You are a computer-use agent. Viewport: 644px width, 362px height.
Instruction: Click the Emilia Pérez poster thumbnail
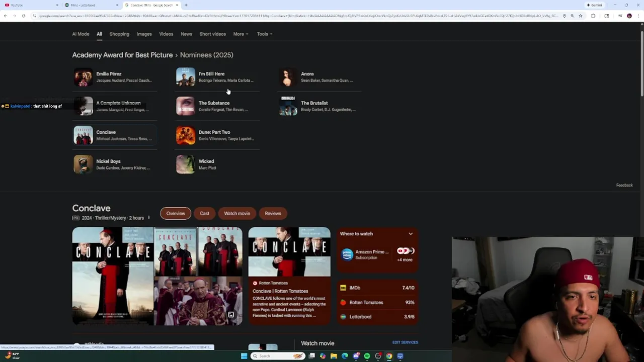pos(84,77)
